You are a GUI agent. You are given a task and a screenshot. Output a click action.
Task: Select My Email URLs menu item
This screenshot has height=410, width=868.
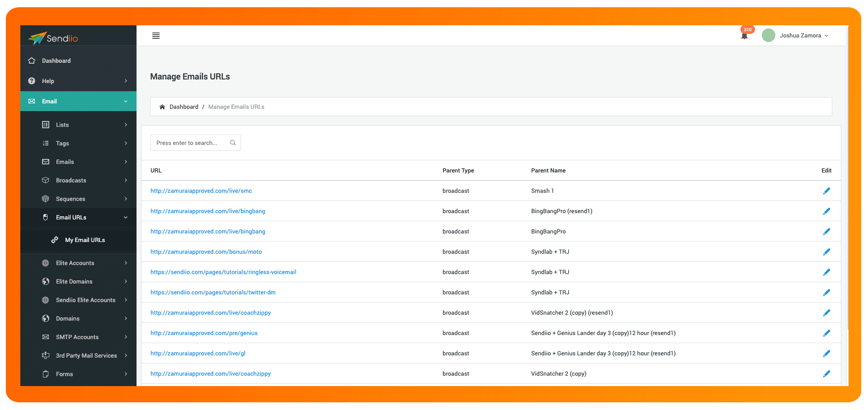coord(85,240)
